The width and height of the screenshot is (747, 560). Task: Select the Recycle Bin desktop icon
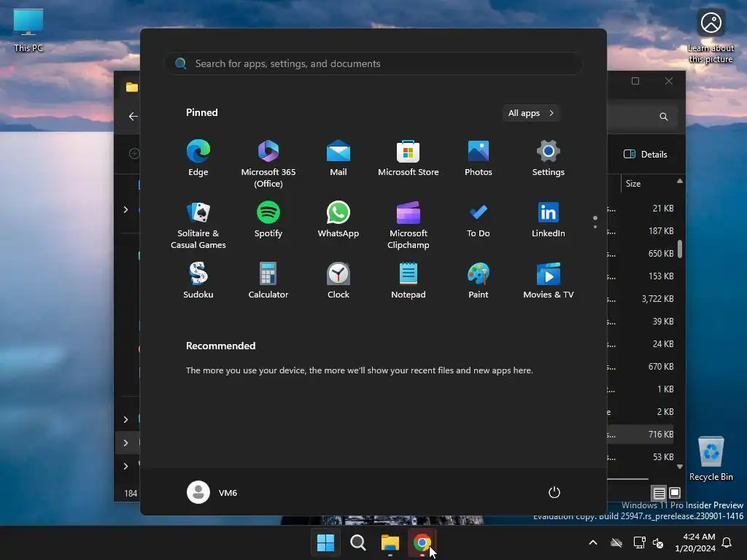[711, 459]
